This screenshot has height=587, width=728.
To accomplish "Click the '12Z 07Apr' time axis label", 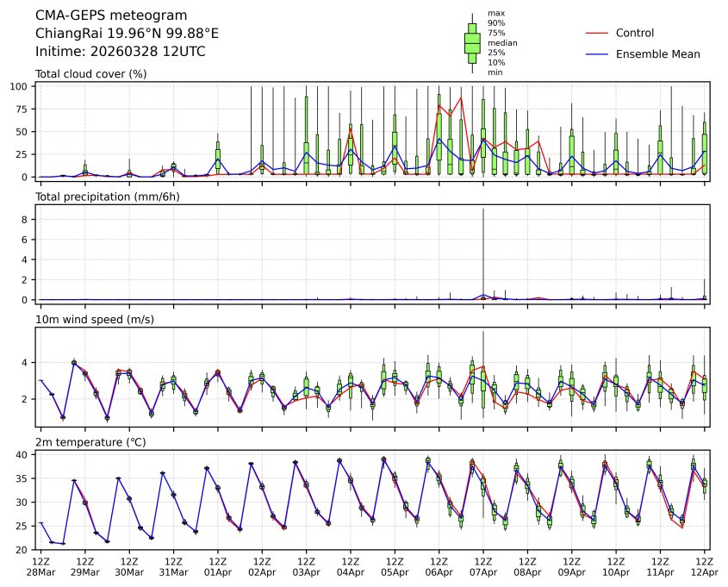I will pos(483,566).
